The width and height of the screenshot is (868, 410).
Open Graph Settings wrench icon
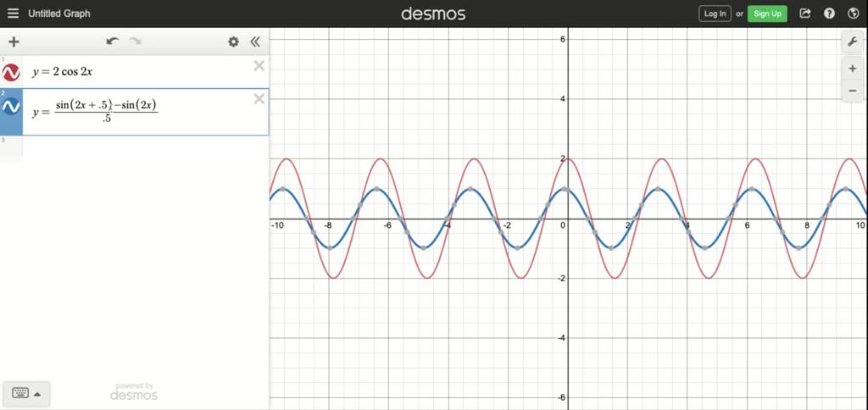coord(853,42)
